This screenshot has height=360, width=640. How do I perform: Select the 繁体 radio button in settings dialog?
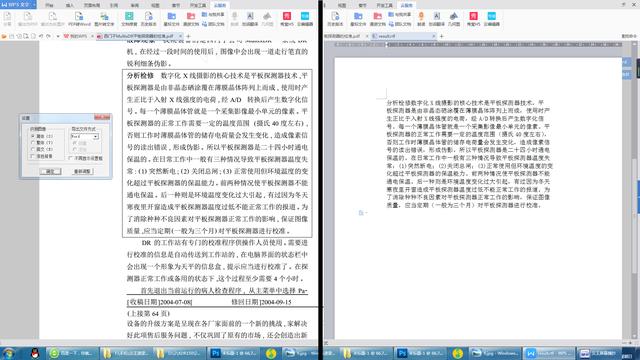(33, 142)
